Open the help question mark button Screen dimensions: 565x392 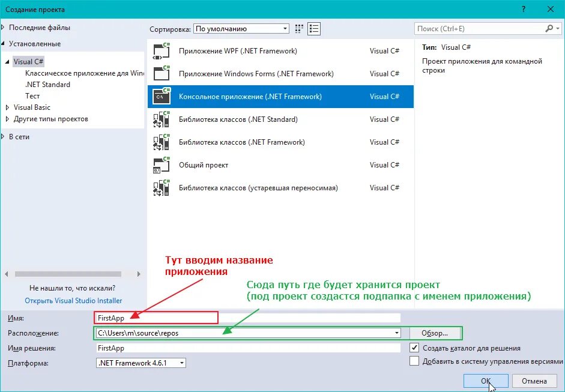coord(524,10)
